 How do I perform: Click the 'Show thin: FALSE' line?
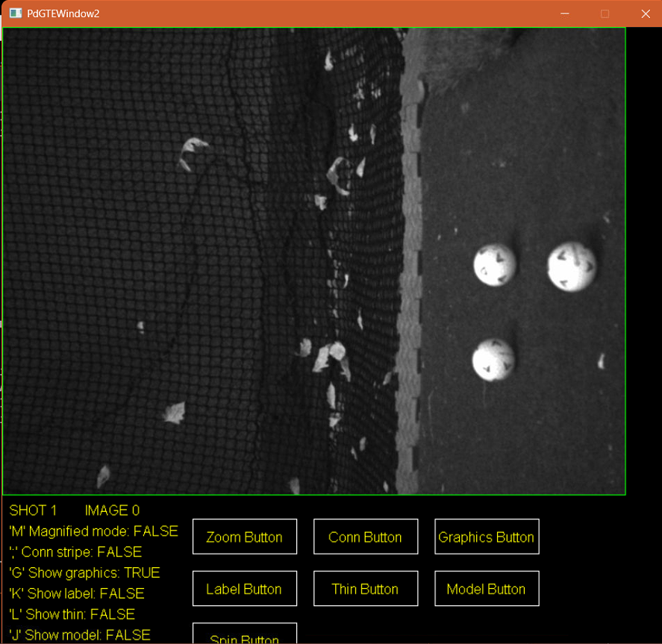tap(72, 614)
